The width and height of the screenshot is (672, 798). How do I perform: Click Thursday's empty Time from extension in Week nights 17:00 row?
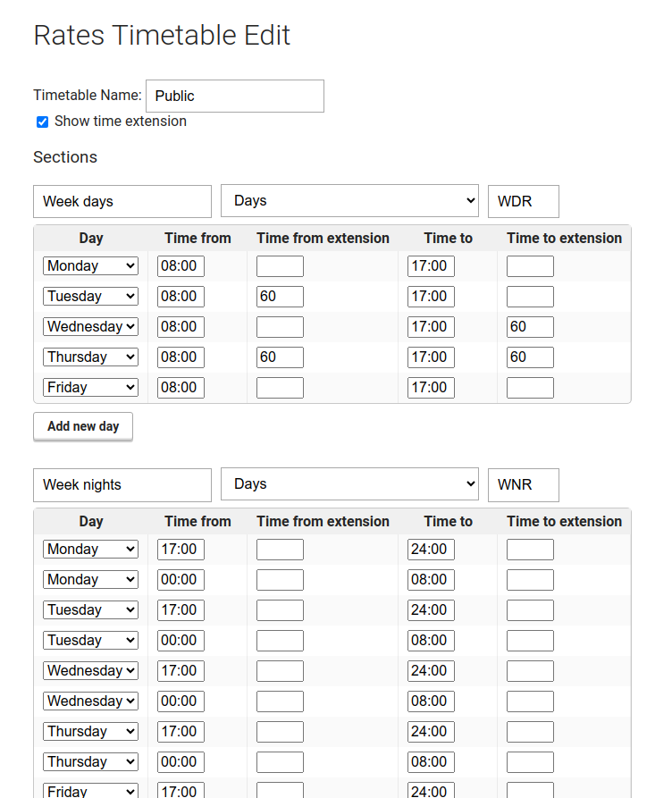pos(280,731)
